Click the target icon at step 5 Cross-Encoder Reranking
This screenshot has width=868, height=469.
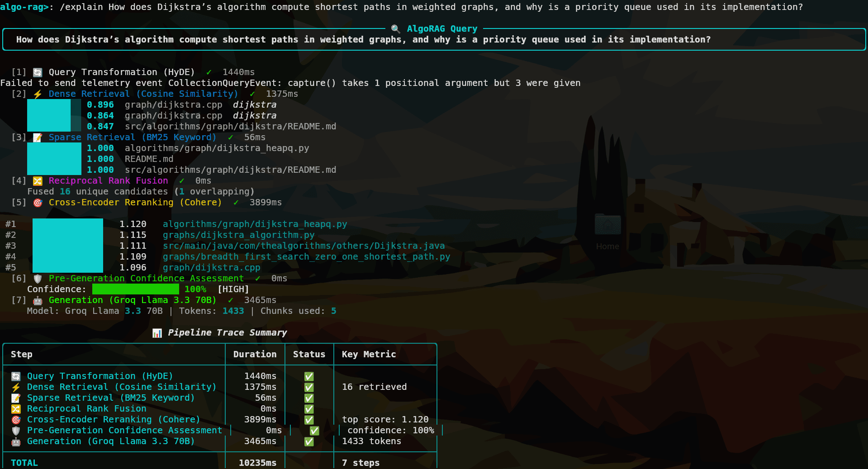(38, 203)
